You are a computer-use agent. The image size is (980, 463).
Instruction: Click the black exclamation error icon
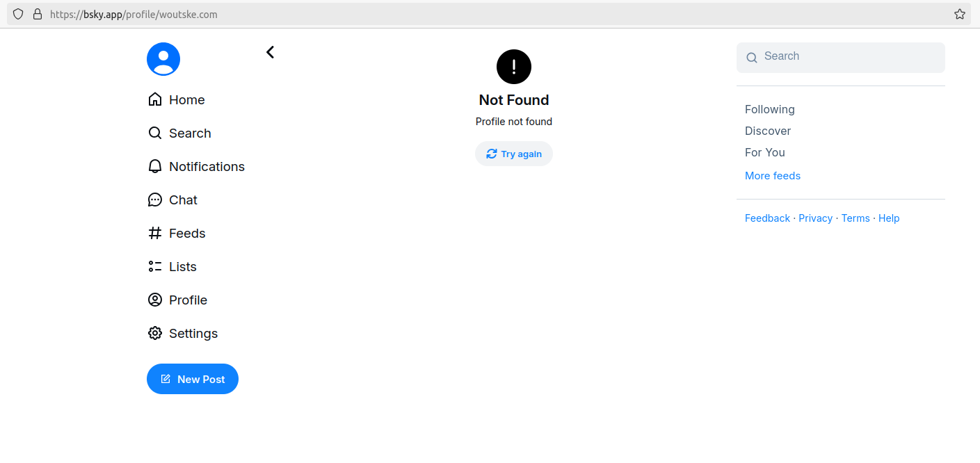coord(514,67)
